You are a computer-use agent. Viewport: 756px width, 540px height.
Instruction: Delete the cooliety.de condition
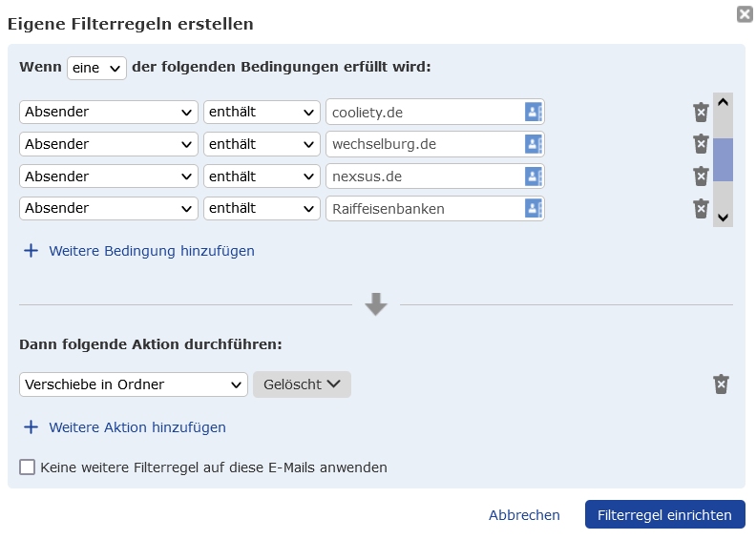coord(701,113)
